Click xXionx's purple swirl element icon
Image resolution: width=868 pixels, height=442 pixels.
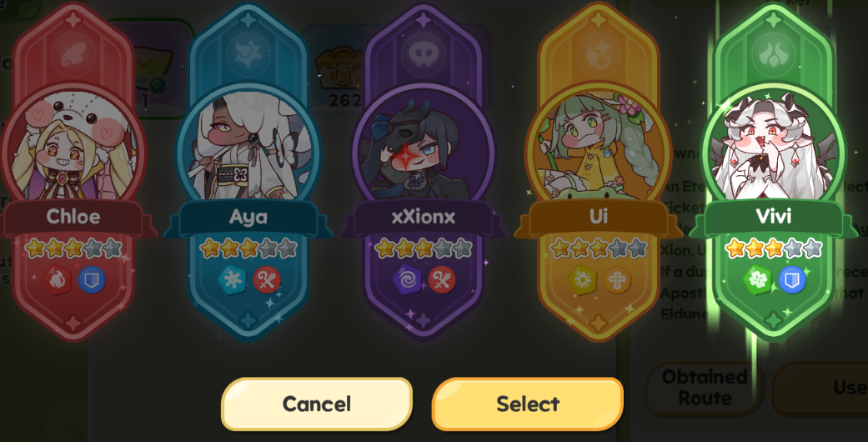tap(407, 279)
